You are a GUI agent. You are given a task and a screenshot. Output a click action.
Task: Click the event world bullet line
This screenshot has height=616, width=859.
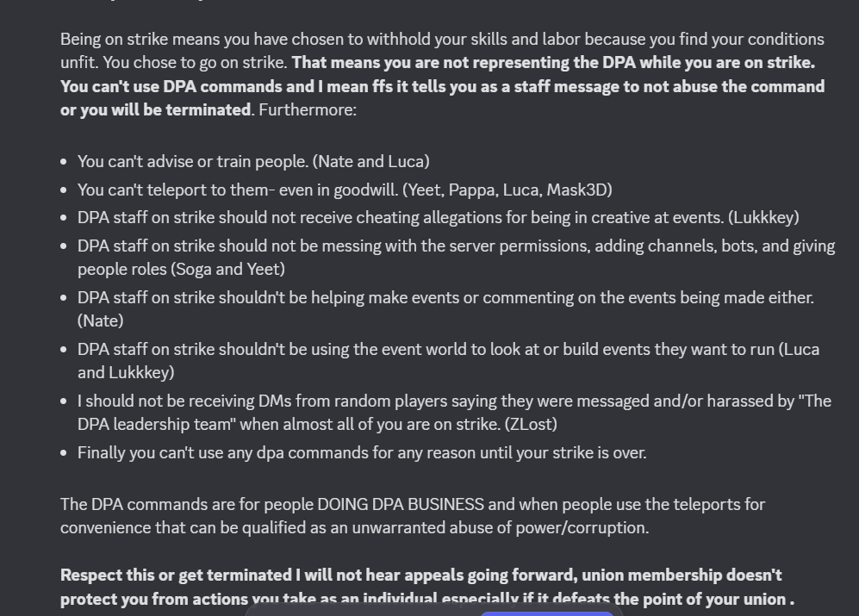pos(448,350)
